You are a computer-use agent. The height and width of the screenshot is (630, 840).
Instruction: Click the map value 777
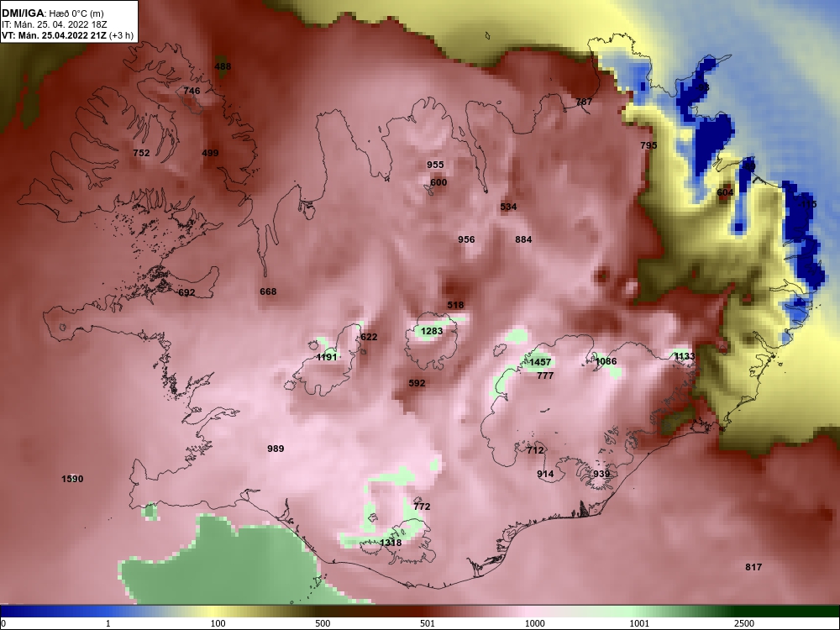(545, 375)
